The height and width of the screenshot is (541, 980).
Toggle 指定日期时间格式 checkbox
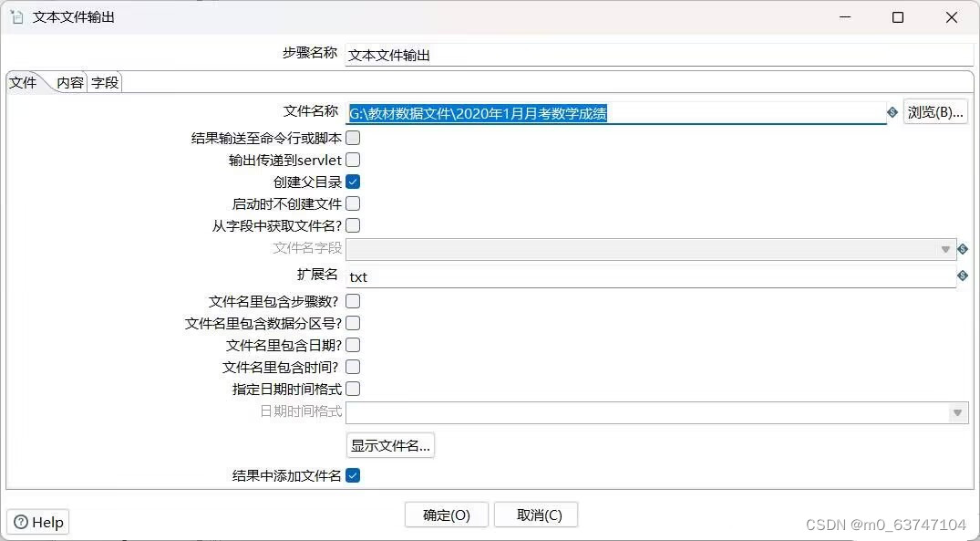(x=353, y=389)
